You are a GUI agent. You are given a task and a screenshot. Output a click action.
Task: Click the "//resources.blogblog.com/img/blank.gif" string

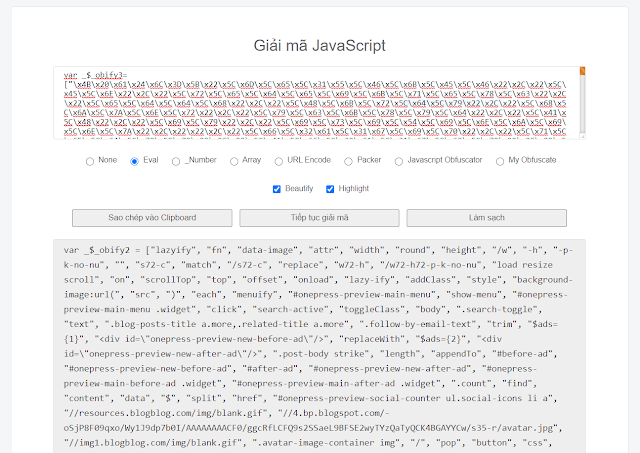point(165,413)
